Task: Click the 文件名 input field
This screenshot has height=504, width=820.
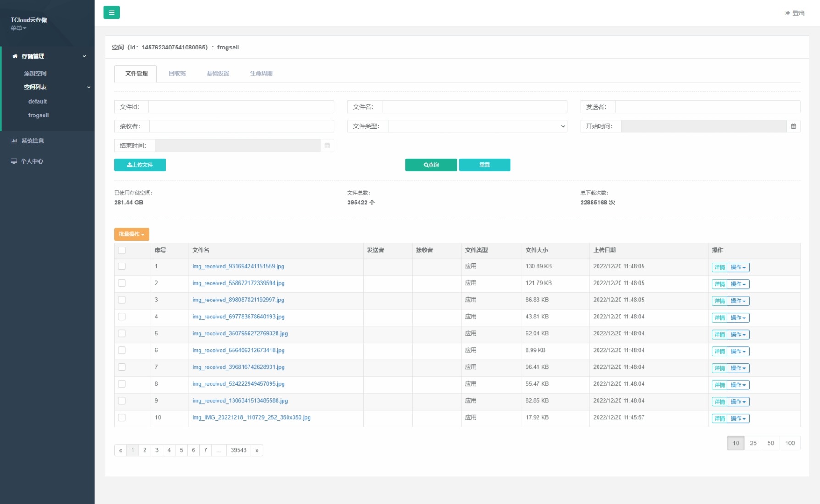Action: pyautogui.click(x=475, y=107)
